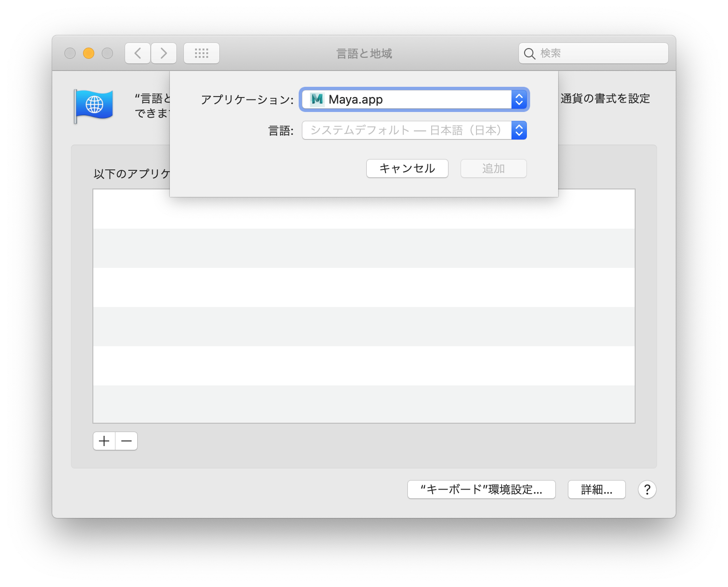Click blue arrows on application popup
This screenshot has width=728, height=587.
(519, 99)
